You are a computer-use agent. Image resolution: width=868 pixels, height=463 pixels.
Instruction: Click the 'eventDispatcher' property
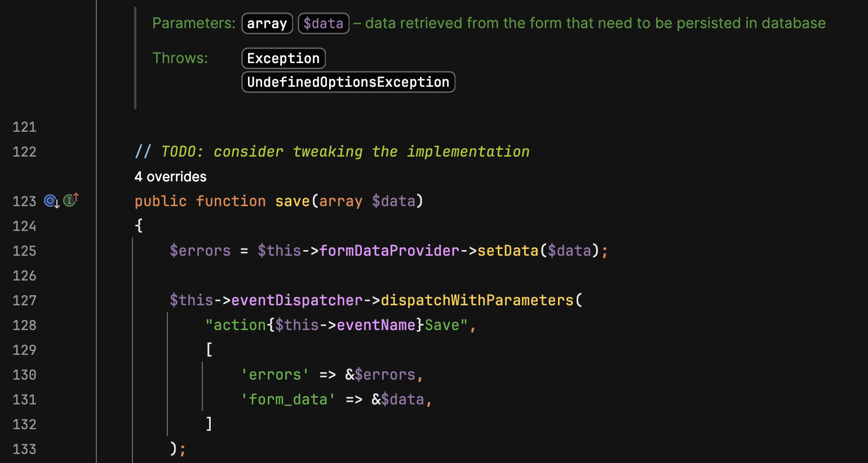point(297,301)
